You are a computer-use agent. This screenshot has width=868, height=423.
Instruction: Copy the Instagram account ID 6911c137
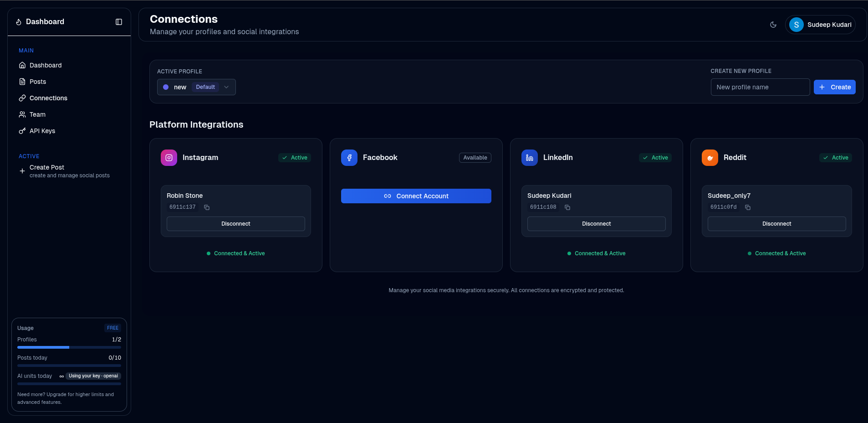pos(207,207)
